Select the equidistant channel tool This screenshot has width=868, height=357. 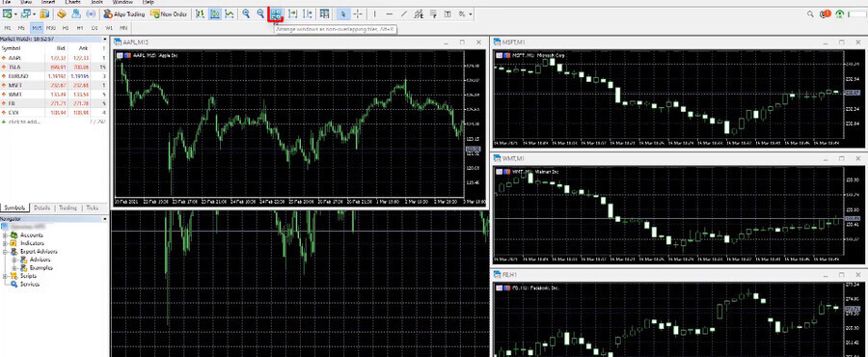(x=420, y=14)
